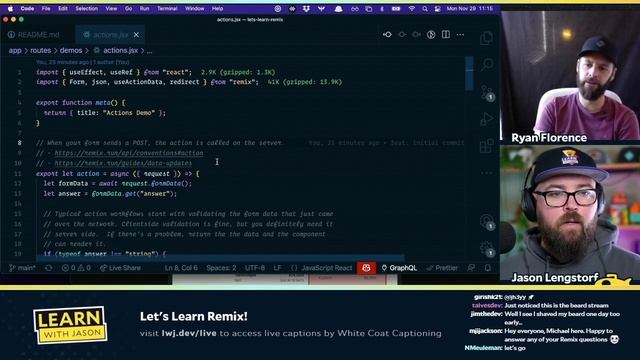Open remix.run/guides/data-updates link in code
640x360 pixels.
coord(123,163)
